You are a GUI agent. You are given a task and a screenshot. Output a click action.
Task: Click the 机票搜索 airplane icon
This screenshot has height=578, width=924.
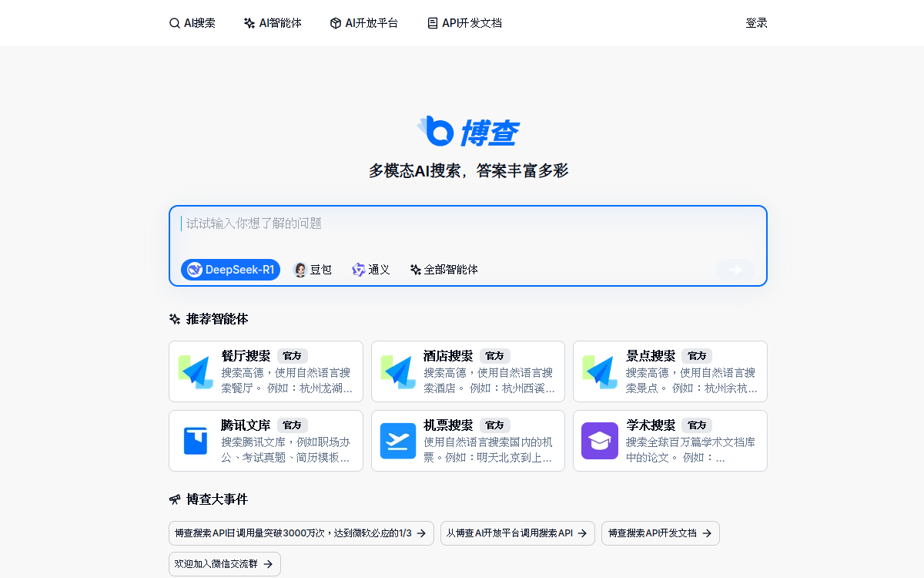398,441
